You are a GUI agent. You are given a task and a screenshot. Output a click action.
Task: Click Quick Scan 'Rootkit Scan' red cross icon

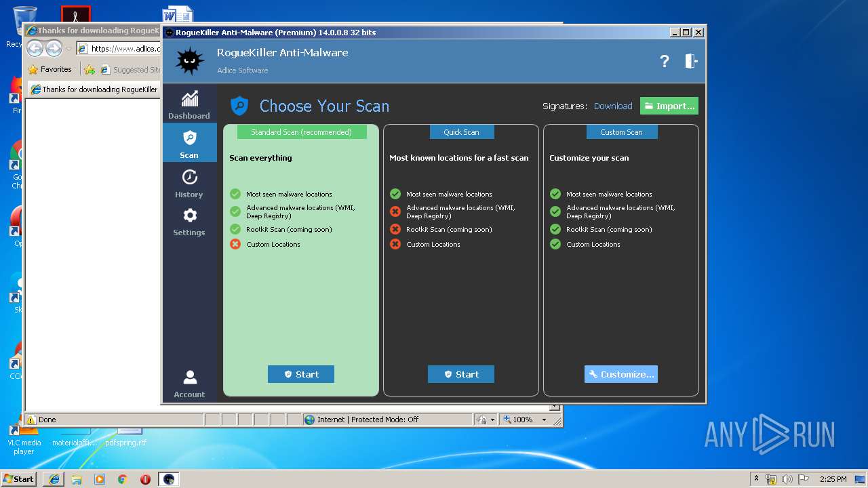(x=395, y=229)
